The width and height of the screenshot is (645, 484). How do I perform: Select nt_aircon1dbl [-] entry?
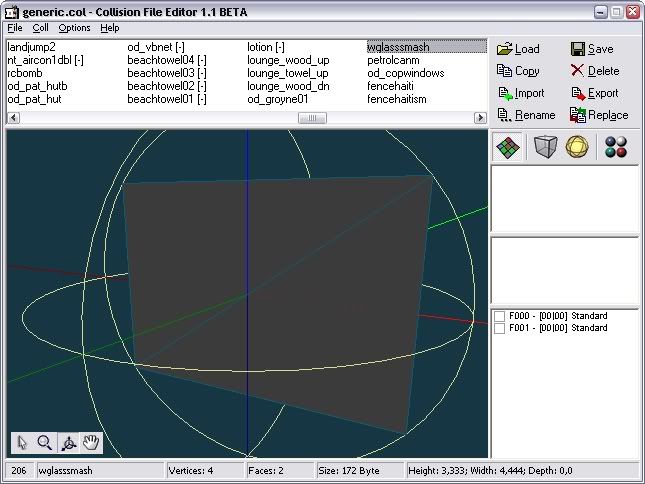45,60
